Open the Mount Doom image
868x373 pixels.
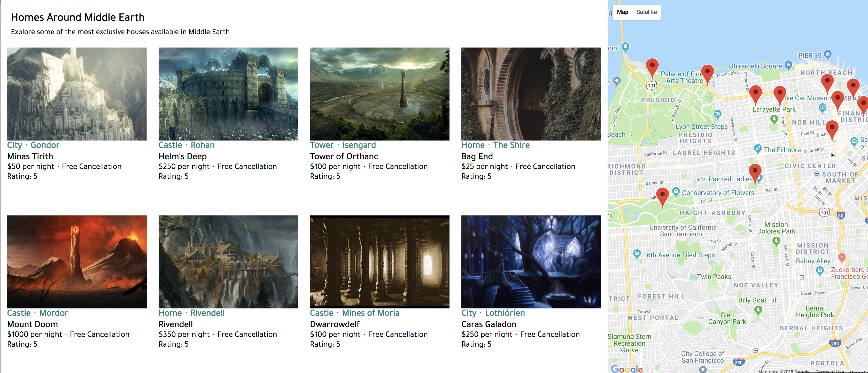pyautogui.click(x=77, y=262)
